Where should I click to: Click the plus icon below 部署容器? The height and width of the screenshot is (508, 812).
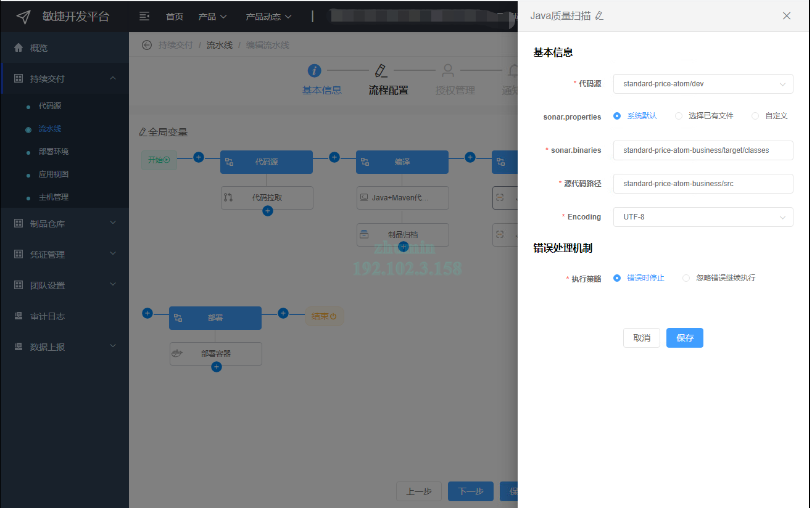tap(216, 367)
